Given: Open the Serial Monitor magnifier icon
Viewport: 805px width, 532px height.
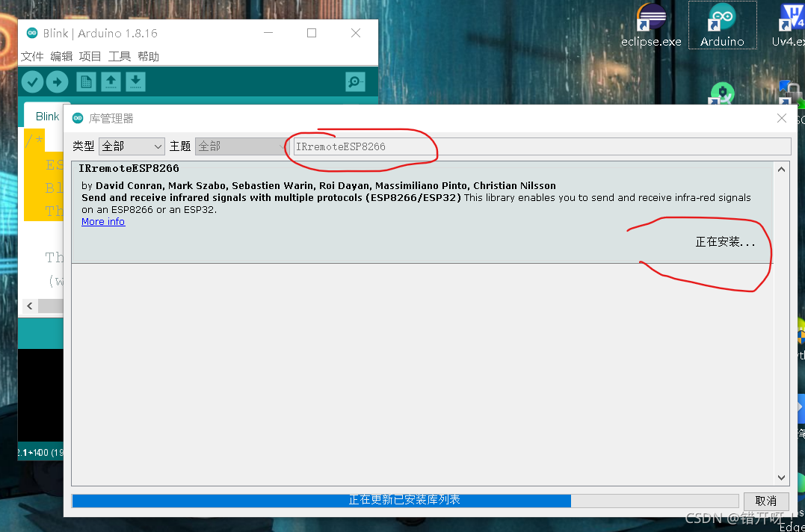Looking at the screenshot, I should pyautogui.click(x=355, y=81).
